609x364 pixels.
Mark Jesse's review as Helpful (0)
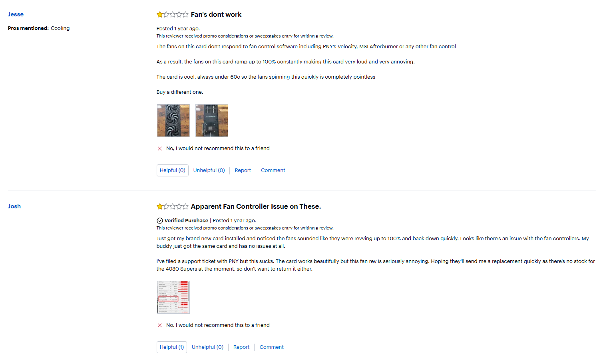pyautogui.click(x=173, y=170)
